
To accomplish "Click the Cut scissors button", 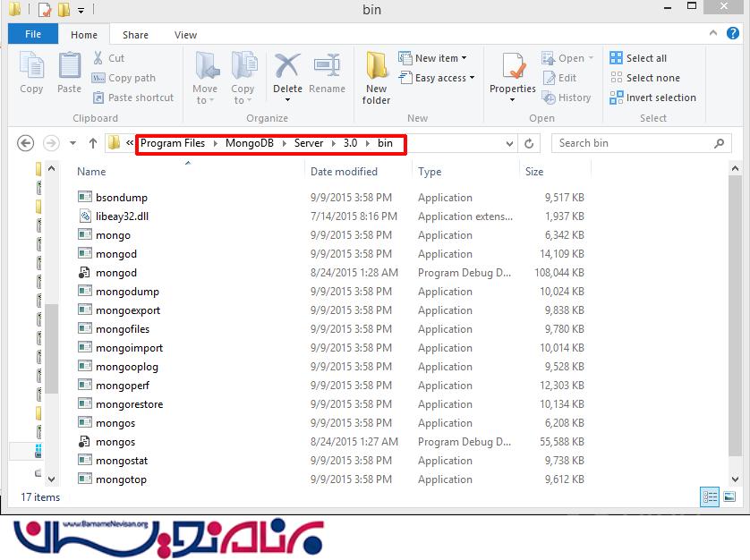I will [x=108, y=58].
